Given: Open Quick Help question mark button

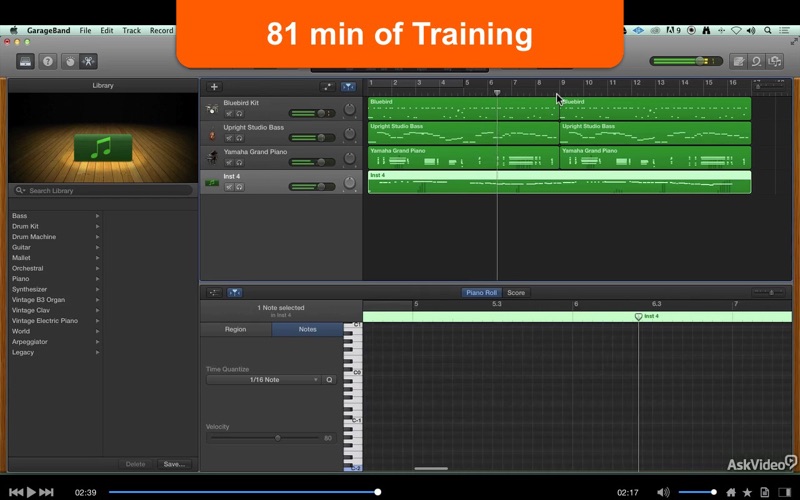Looking at the screenshot, I should (48, 62).
